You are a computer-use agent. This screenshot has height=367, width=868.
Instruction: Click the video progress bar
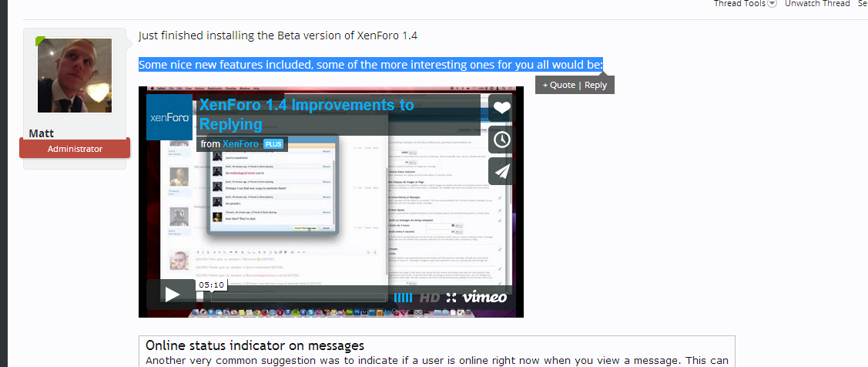[298, 298]
